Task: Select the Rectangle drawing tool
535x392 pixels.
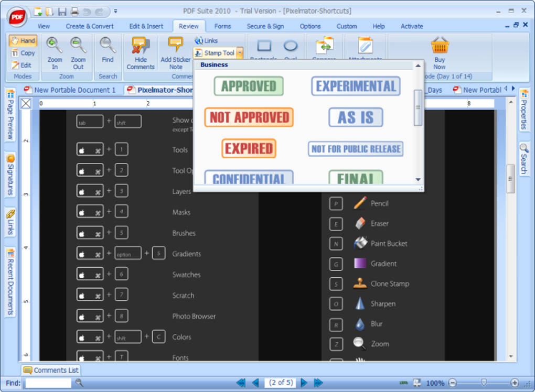Action: [x=264, y=47]
